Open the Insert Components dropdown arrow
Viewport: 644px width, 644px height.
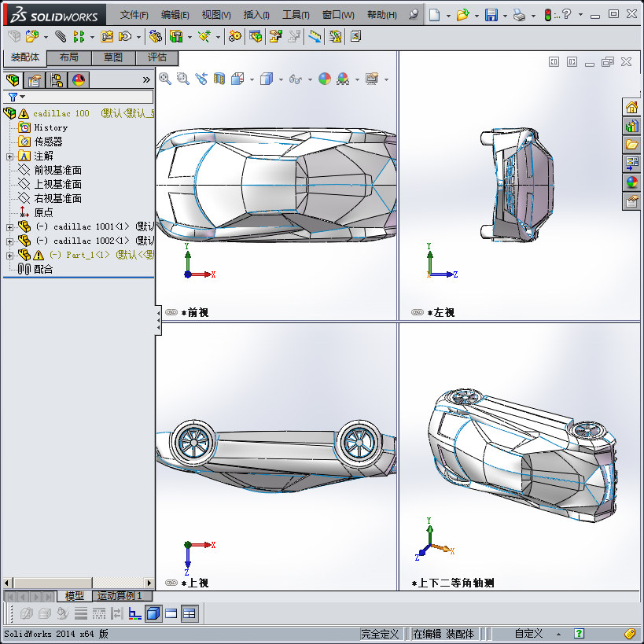[x=46, y=38]
